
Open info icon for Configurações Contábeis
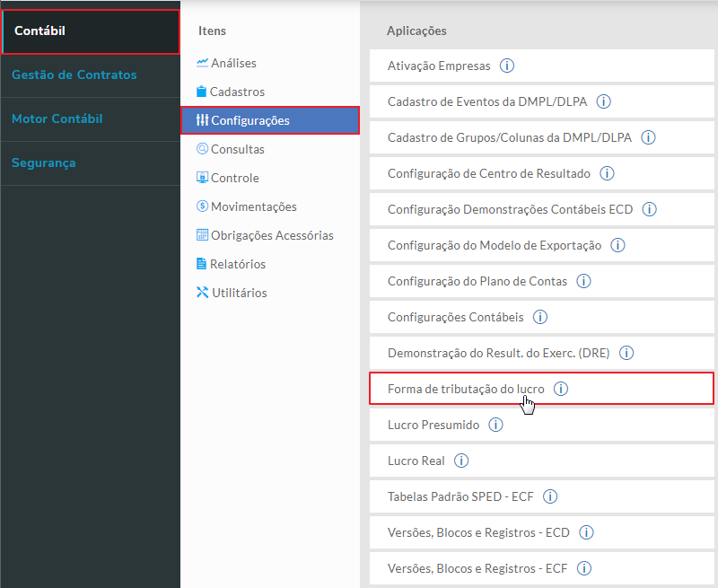(539, 317)
